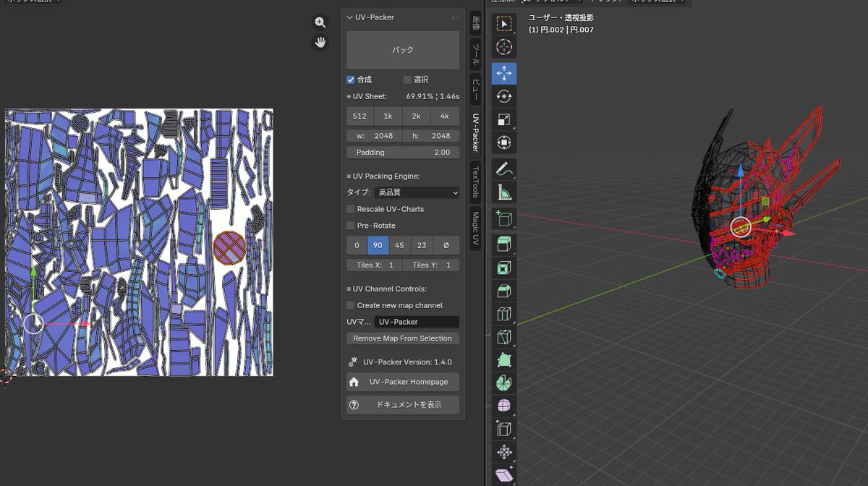Set rotation step to 0

pyautogui.click(x=357, y=245)
